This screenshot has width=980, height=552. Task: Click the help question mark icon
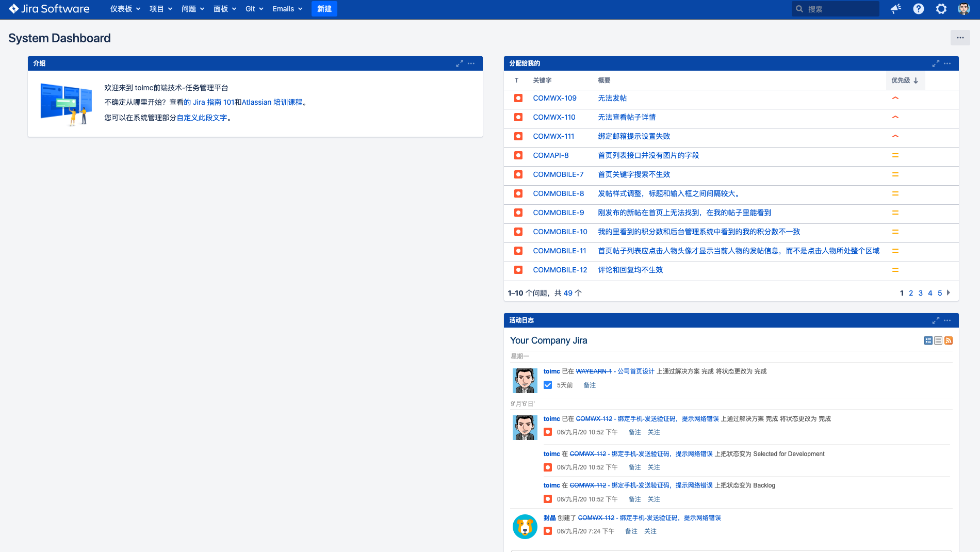(919, 9)
